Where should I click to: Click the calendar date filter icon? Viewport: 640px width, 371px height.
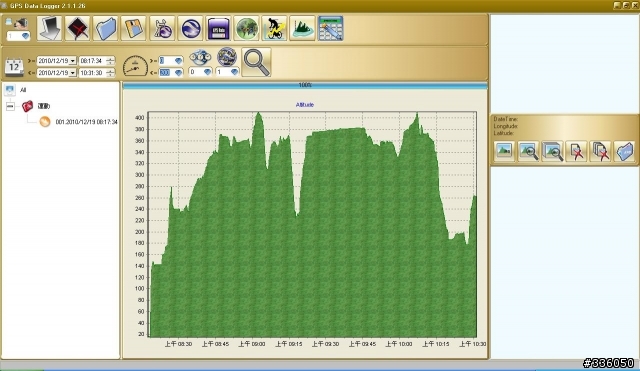coord(14,67)
